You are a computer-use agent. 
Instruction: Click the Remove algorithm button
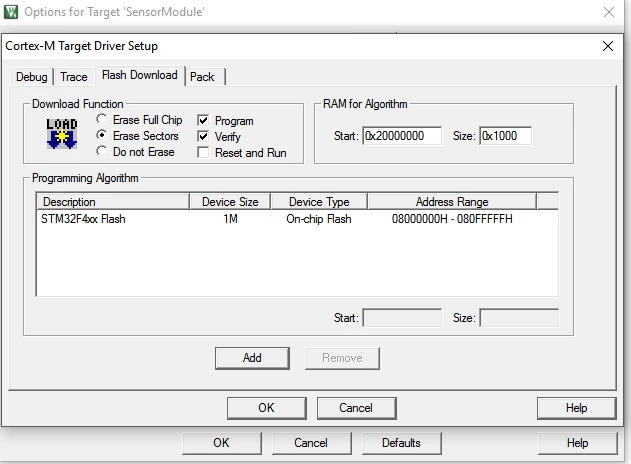tap(342, 358)
